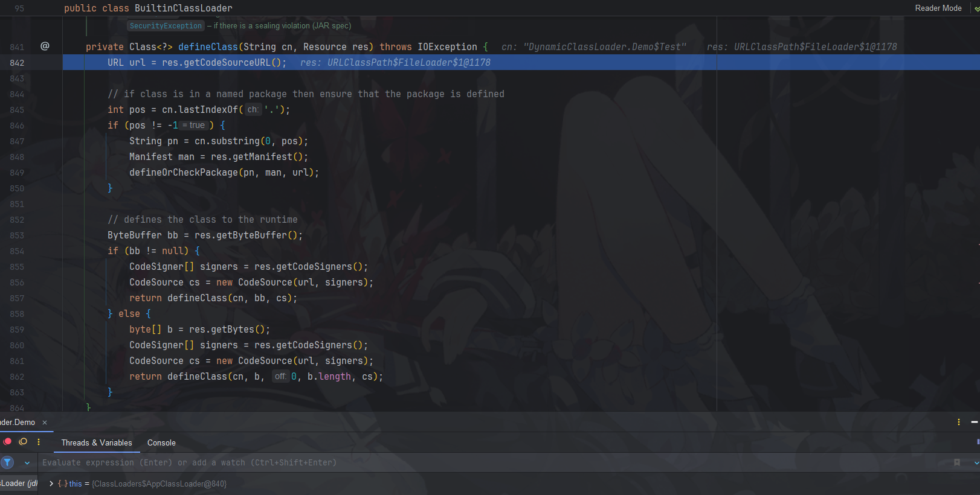This screenshot has width=980, height=495.
Task: Open the dropdown arrow next to filter
Action: pos(27,463)
